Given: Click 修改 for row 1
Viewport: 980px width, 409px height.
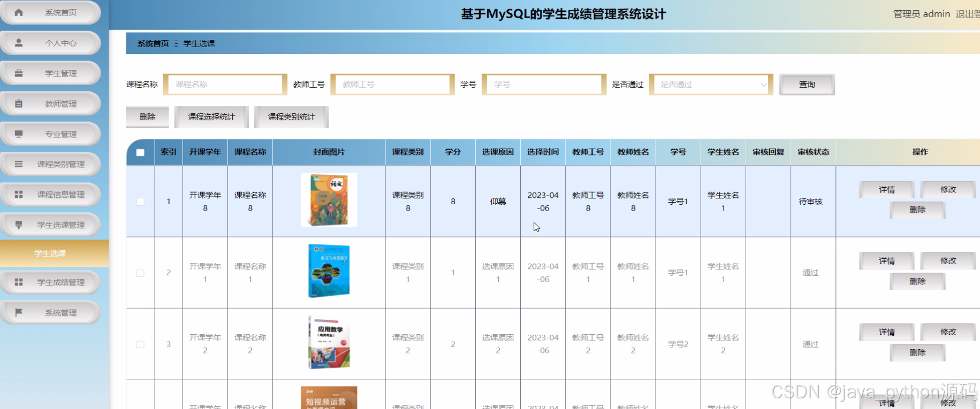Looking at the screenshot, I should pyautogui.click(x=948, y=190).
